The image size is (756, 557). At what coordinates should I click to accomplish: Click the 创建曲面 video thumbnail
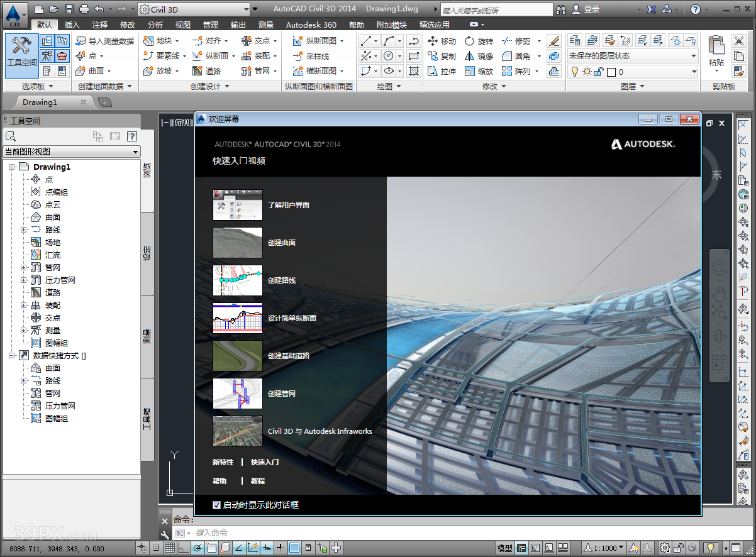pyautogui.click(x=237, y=243)
